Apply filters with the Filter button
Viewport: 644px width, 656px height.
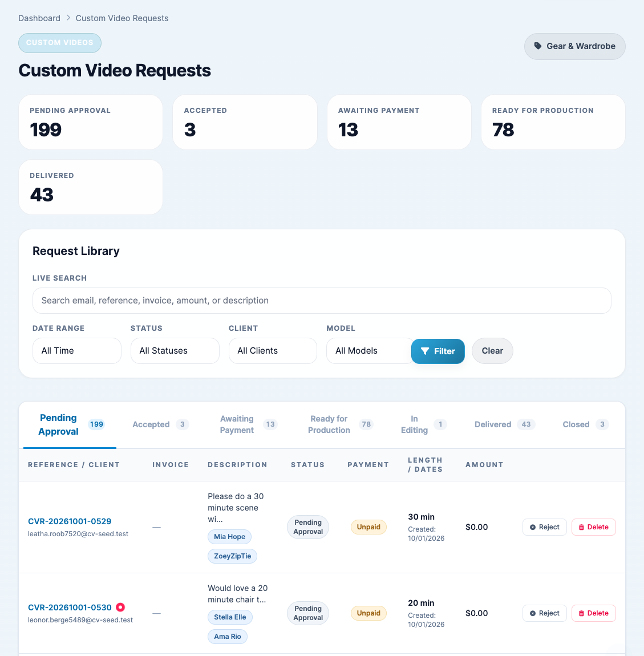[x=438, y=351]
